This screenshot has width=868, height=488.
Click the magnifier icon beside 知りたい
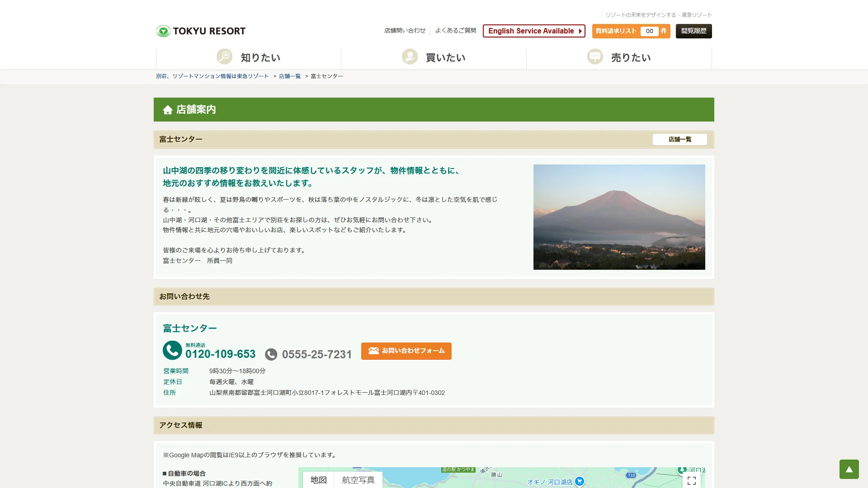pos(224,56)
